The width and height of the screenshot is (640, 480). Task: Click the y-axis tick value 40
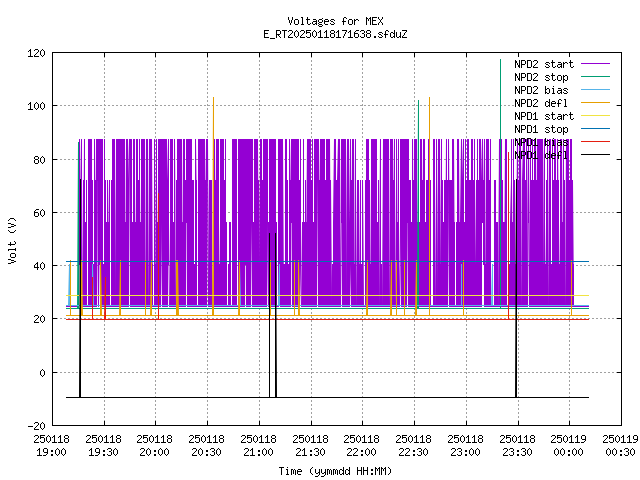[x=39, y=266]
